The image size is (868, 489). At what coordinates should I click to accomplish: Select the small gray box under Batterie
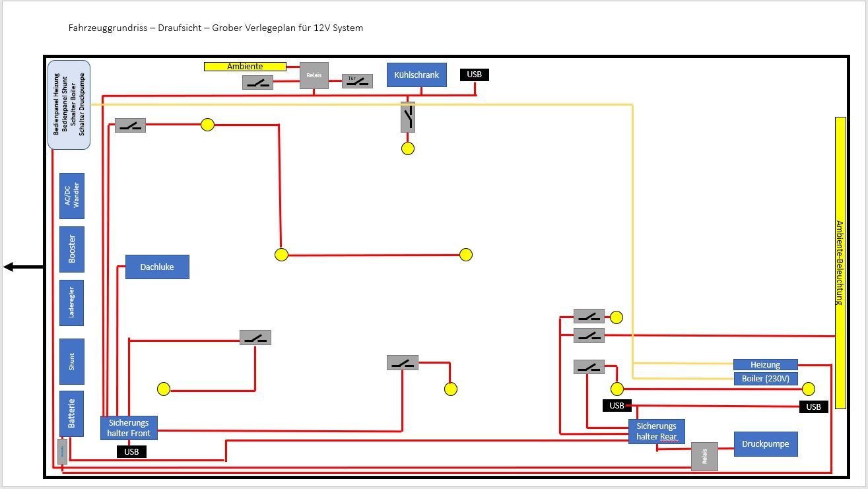point(62,451)
